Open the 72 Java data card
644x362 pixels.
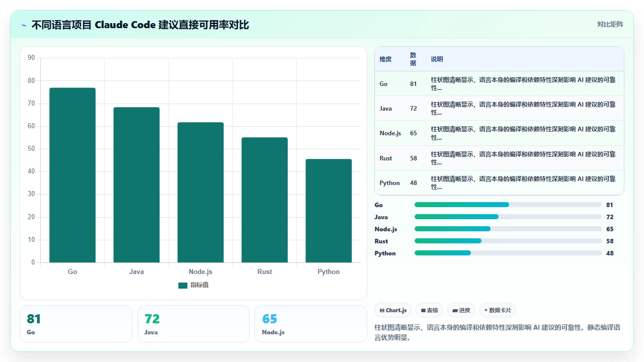[x=193, y=324]
